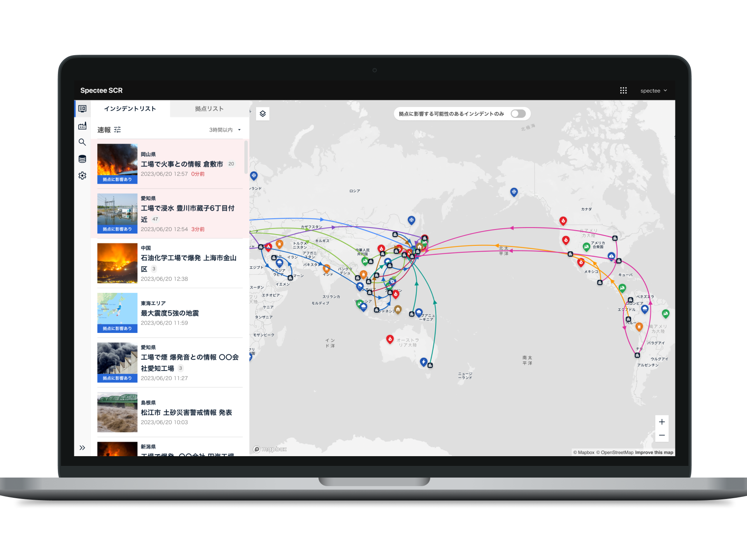This screenshot has width=747, height=560.
Task: Click the Toyokawa flood thumbnail
Action: click(x=117, y=213)
